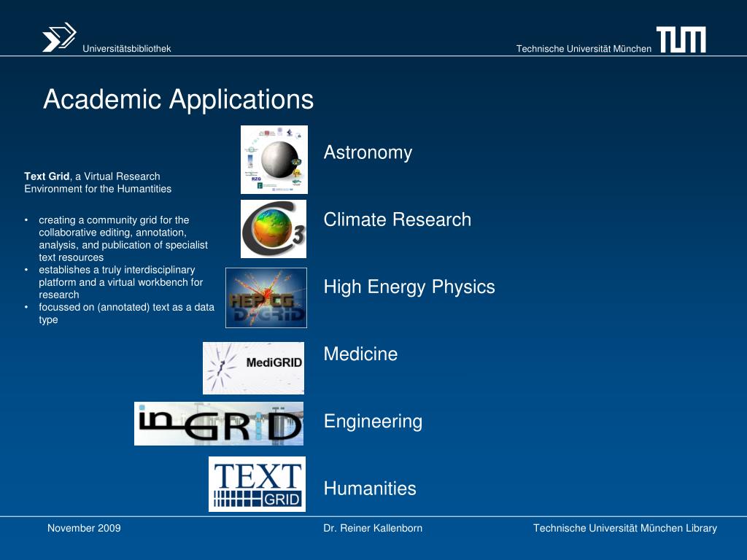Select the Astronomy grid logo image
This screenshot has width=747, height=560.
(x=274, y=160)
